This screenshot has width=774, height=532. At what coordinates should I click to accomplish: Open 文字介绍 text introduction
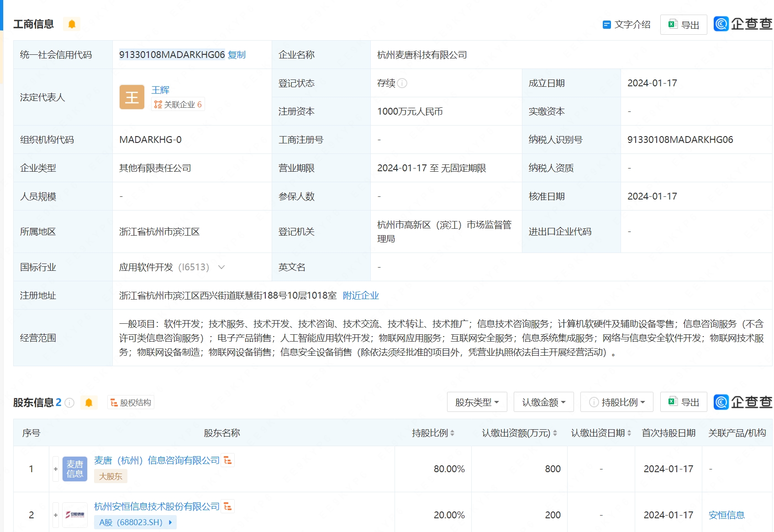627,25
